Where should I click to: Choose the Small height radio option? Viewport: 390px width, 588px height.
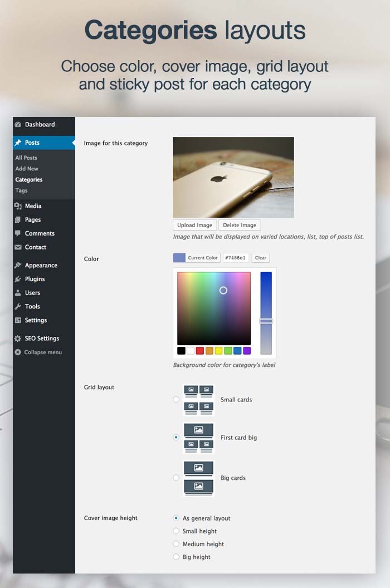pyautogui.click(x=176, y=531)
